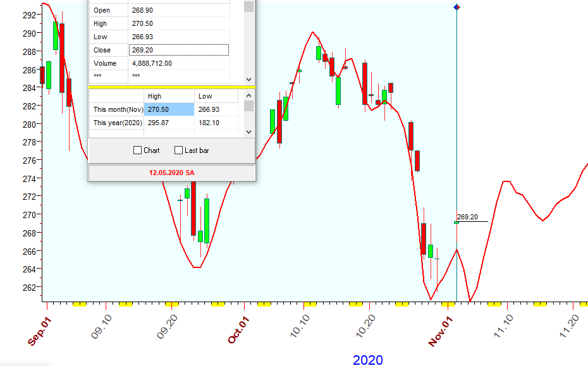Viewport: 588px width, 366px height.
Task: Click the yellow splitter bar between tables
Action: pyautogui.click(x=171, y=87)
